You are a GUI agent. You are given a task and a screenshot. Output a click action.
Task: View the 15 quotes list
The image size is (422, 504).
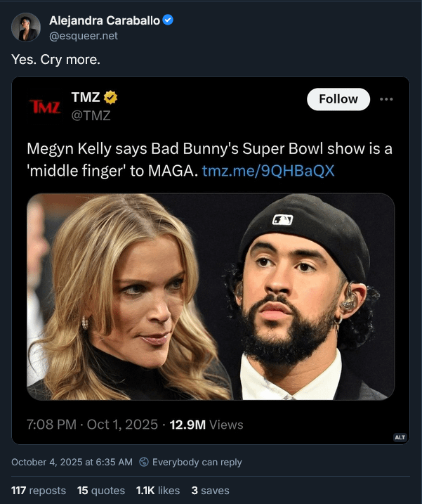101,491
